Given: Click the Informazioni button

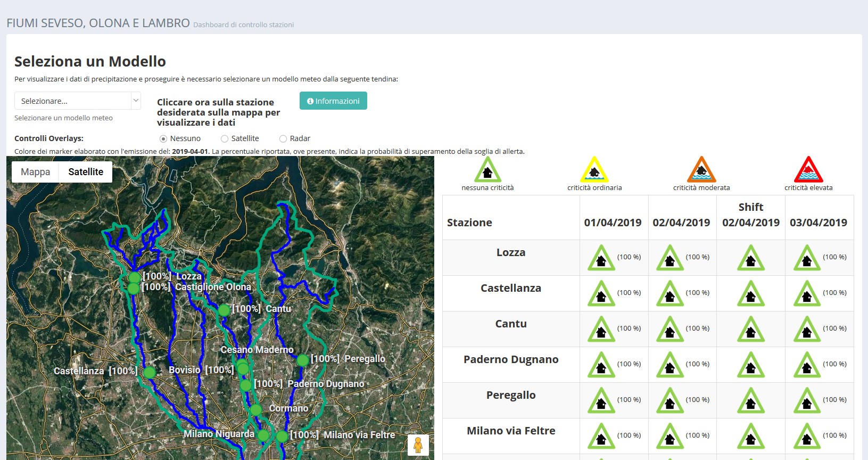Looking at the screenshot, I should 333,101.
